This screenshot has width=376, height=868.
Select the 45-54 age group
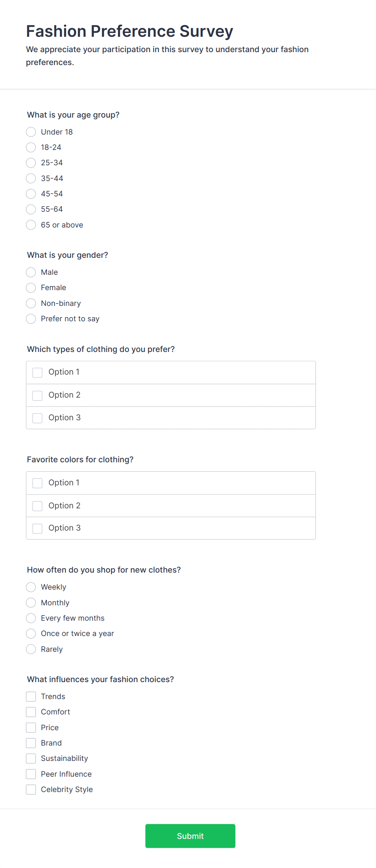tap(31, 194)
